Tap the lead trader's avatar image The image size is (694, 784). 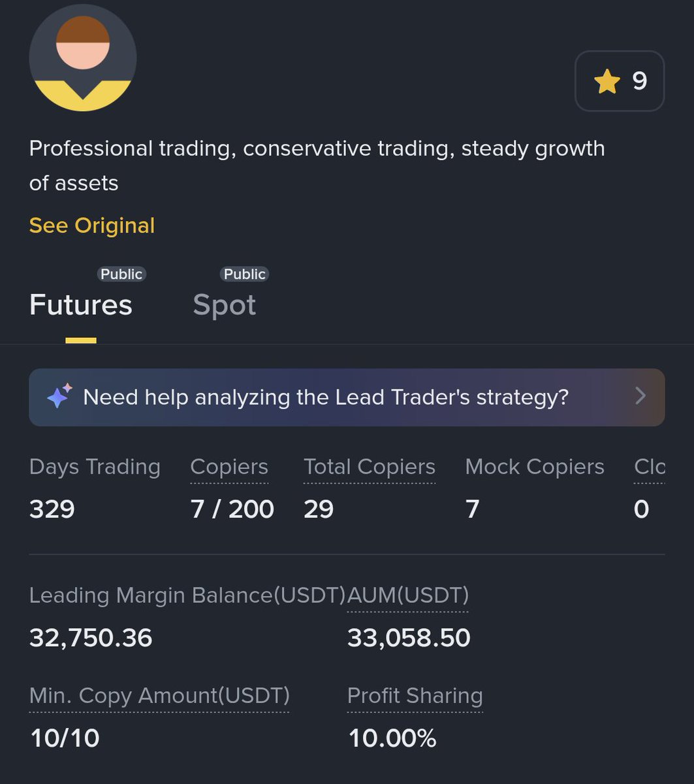pyautogui.click(x=83, y=57)
